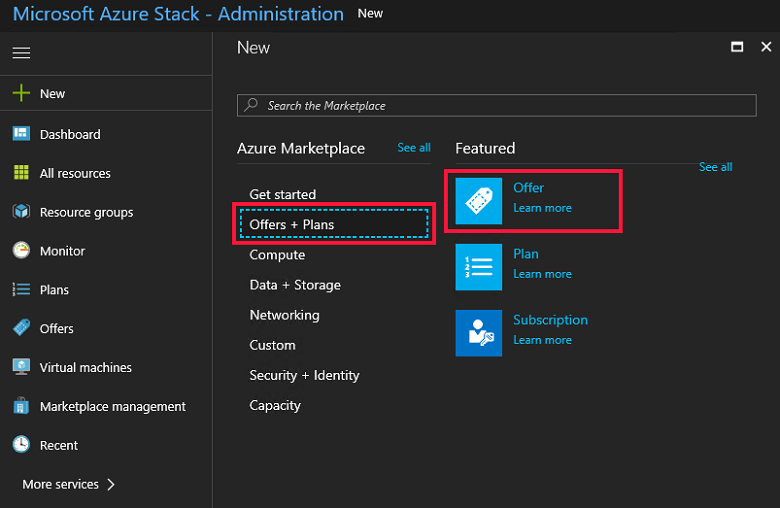Click the featured Subscription tile icon

(x=478, y=332)
